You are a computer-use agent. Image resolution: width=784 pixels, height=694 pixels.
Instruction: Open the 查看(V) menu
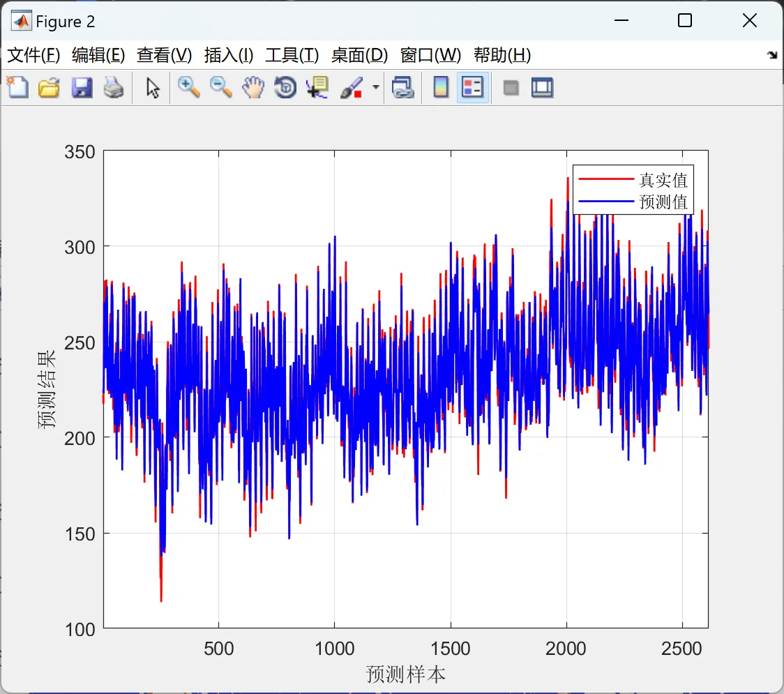tap(164, 55)
